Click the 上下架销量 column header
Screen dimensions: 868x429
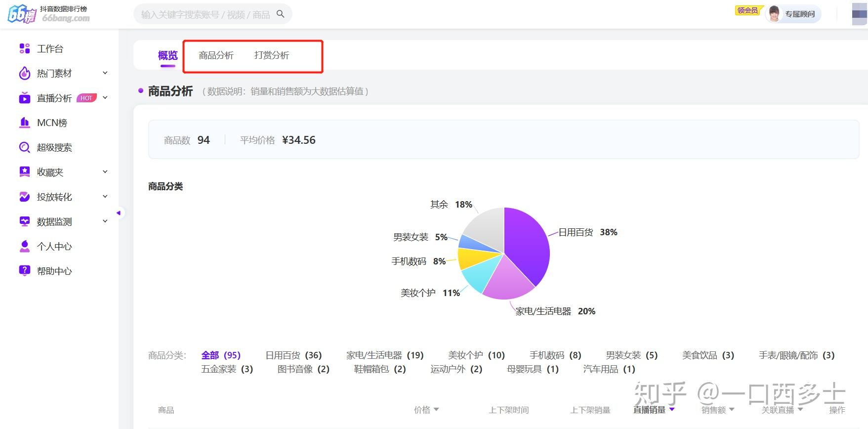tap(590, 410)
